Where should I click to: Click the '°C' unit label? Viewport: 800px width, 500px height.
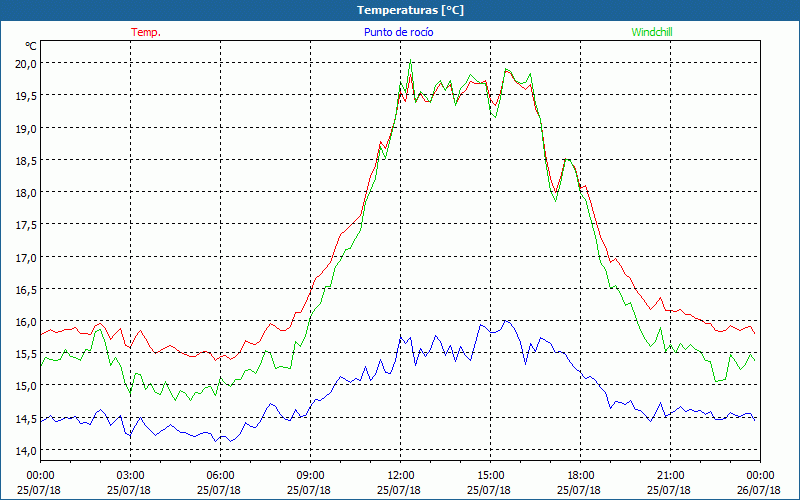click(31, 46)
